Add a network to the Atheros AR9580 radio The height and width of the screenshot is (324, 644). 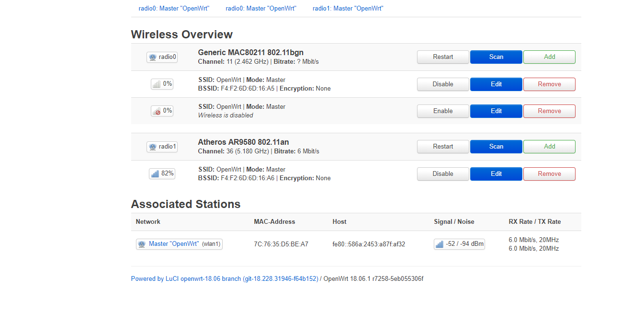[549, 147]
